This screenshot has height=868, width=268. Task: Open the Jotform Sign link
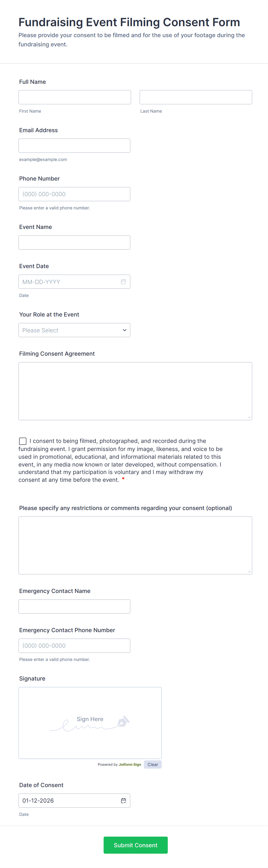point(130,764)
